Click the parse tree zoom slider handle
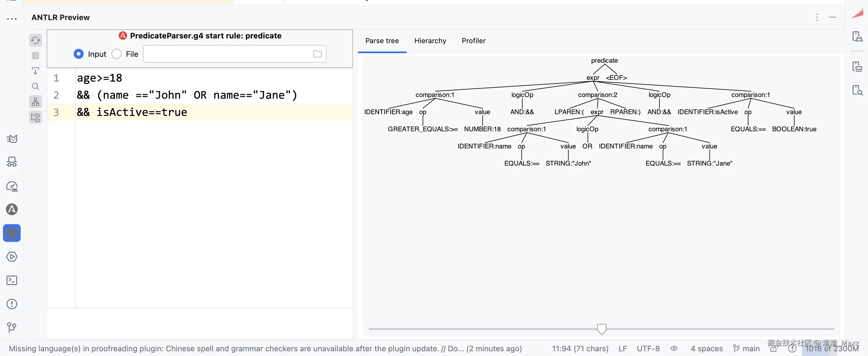The height and width of the screenshot is (356, 868). tap(601, 329)
